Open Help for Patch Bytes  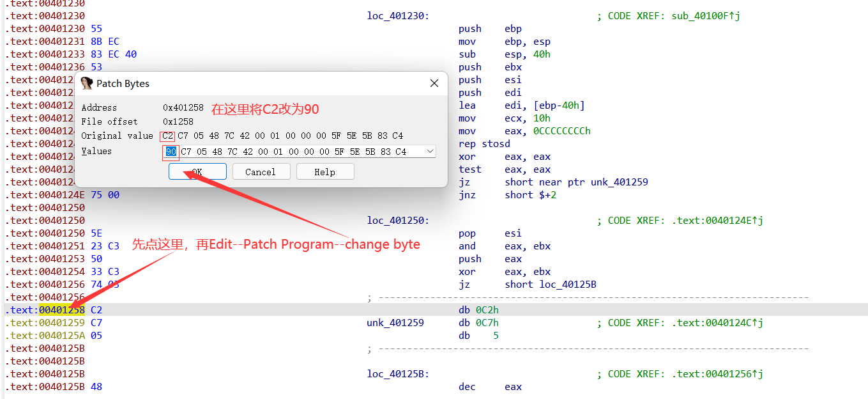(x=324, y=171)
